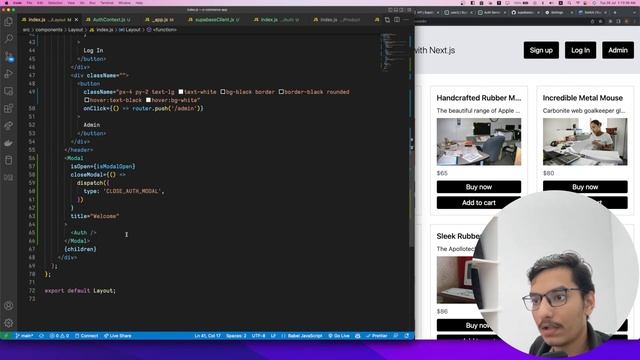Click Ln 41, Col 17 cursor position

coord(207,336)
